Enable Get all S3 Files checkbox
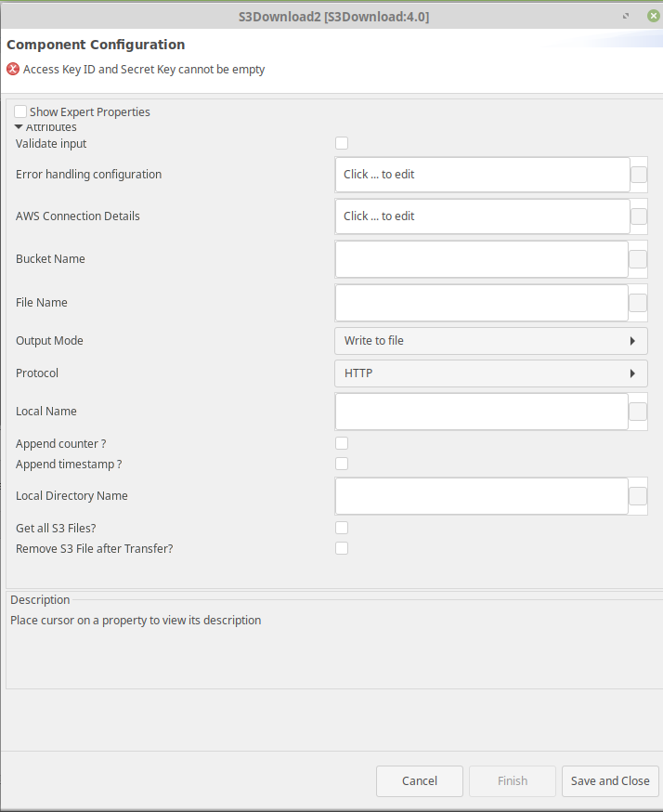Image resolution: width=663 pixels, height=812 pixels. tap(342, 528)
